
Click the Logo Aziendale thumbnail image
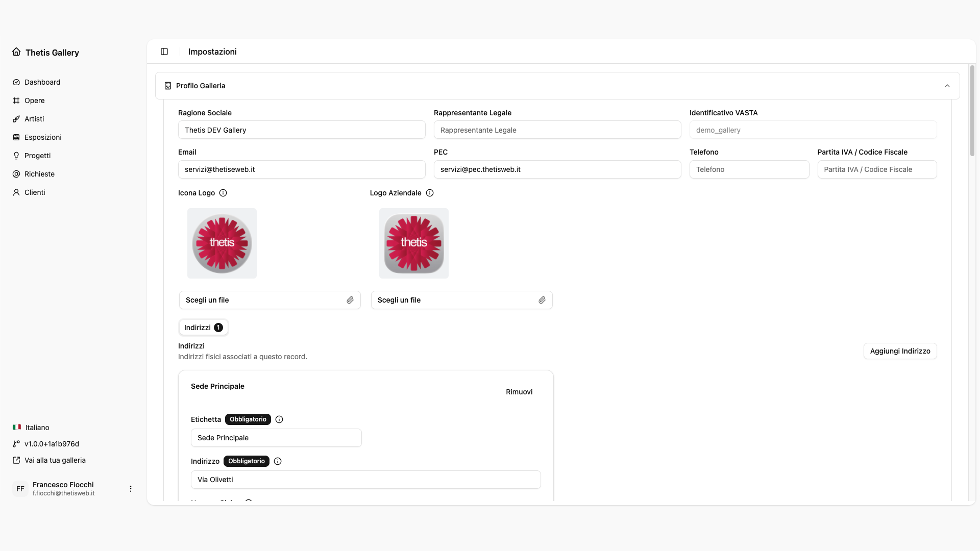[414, 243]
